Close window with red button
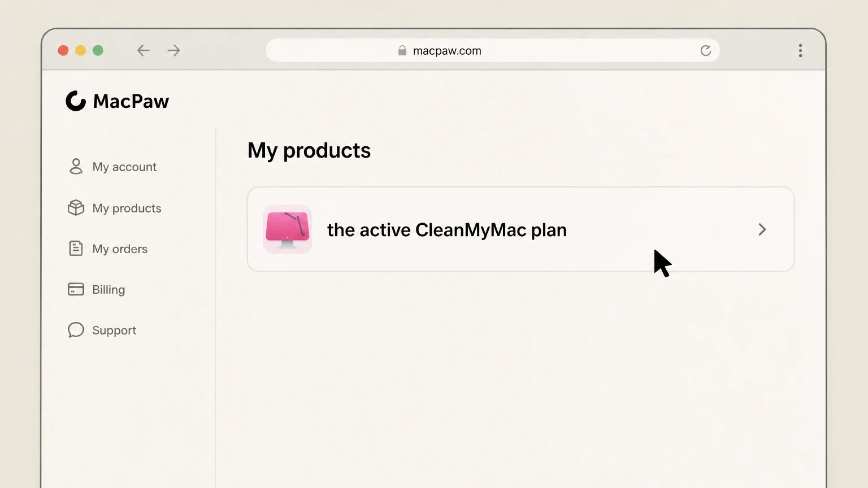 pyautogui.click(x=63, y=50)
